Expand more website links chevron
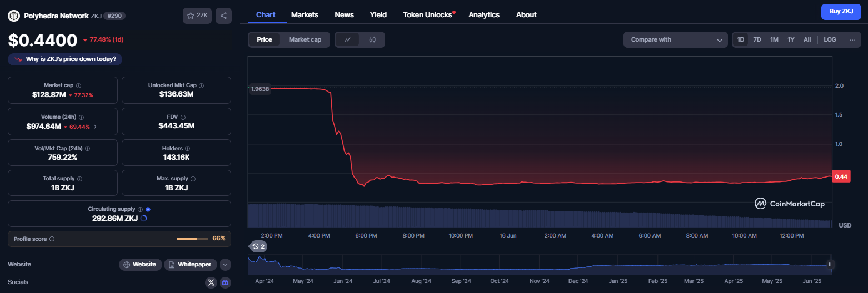Screen dimensions: 868x293 pos(225,264)
